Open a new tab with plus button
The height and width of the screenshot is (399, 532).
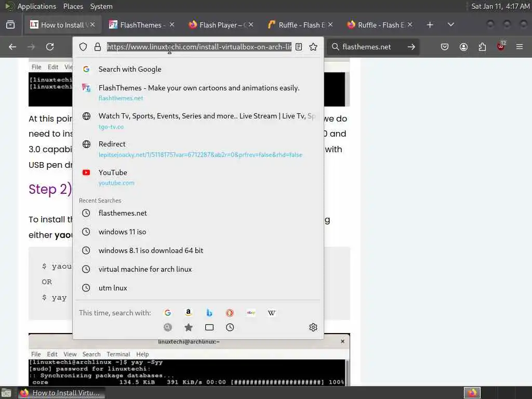(430, 25)
